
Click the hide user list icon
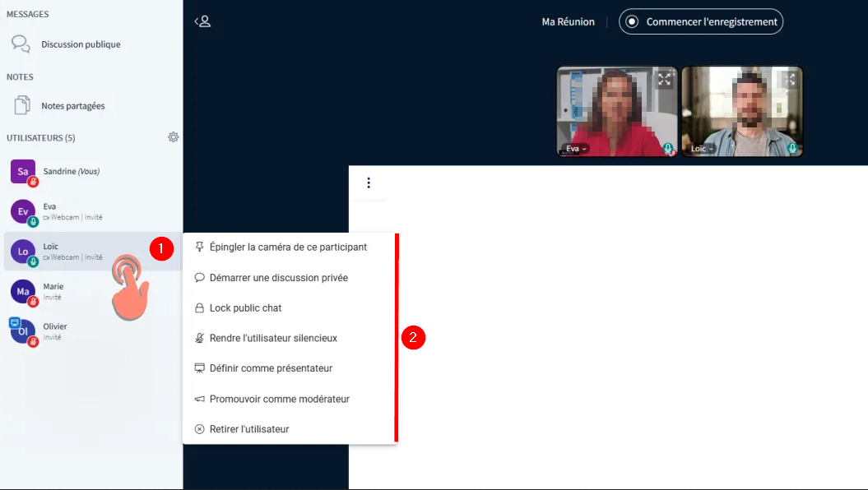point(202,21)
